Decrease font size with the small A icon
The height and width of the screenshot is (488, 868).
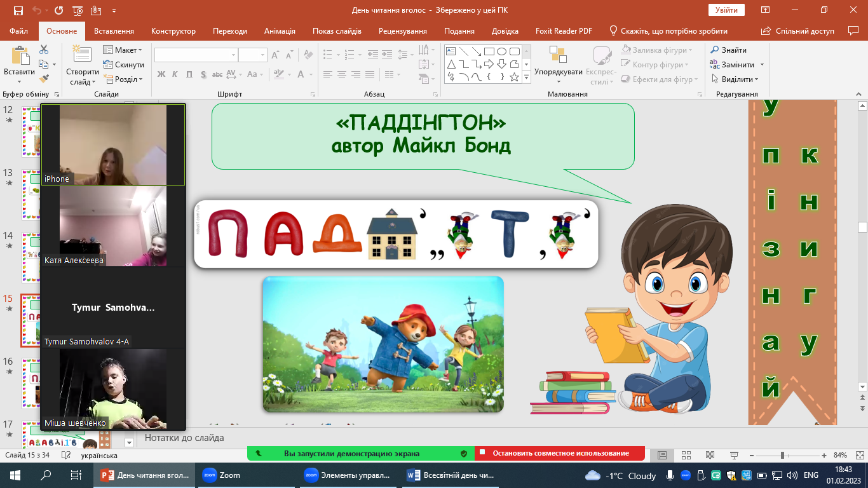[289, 55]
